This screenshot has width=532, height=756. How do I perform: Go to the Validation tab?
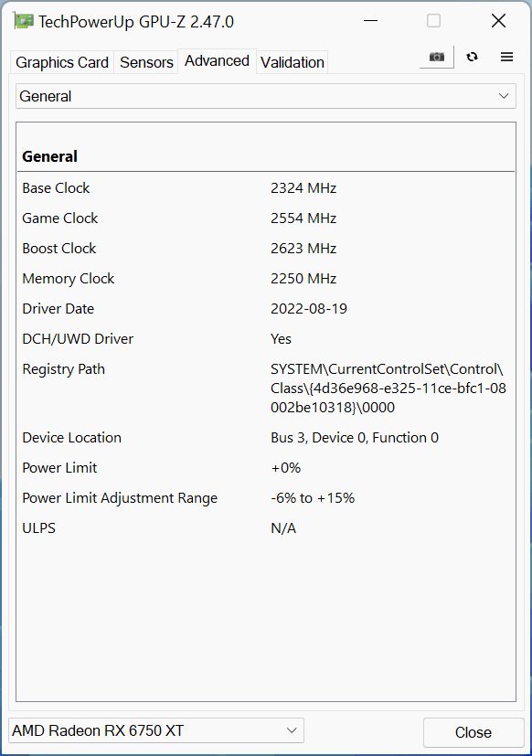(293, 62)
